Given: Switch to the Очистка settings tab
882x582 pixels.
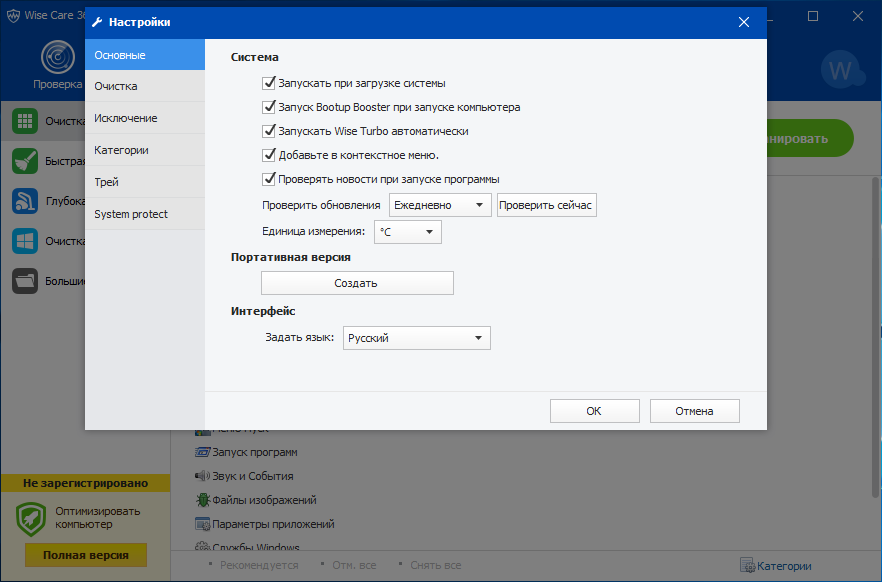Looking at the screenshot, I should click(145, 86).
